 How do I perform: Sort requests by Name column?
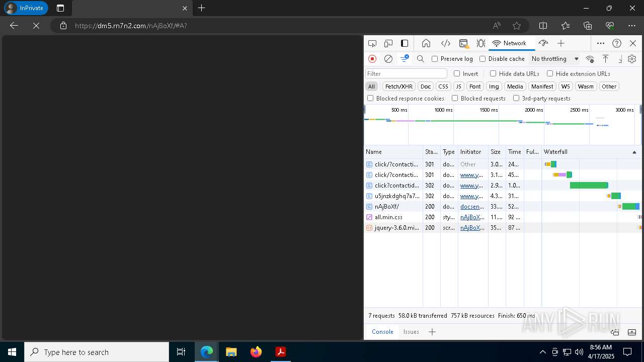pyautogui.click(x=393, y=152)
